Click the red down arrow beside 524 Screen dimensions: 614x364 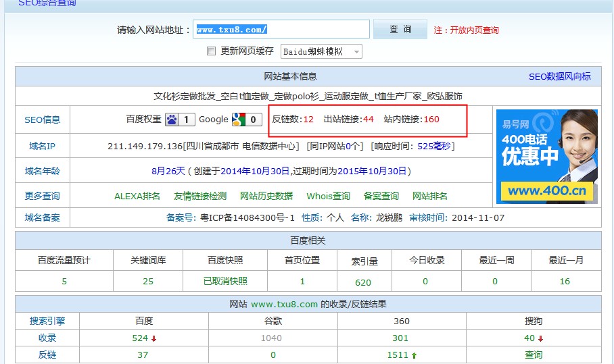click(x=154, y=338)
